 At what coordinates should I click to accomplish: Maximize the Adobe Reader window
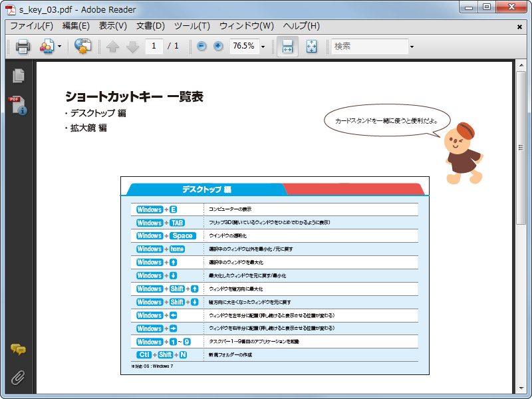click(487, 7)
